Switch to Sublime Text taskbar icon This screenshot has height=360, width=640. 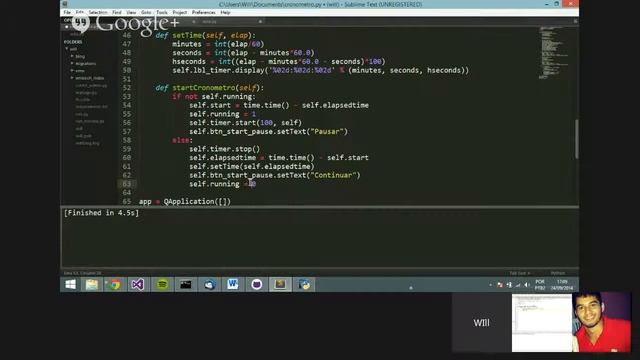pyautogui.click(x=280, y=284)
